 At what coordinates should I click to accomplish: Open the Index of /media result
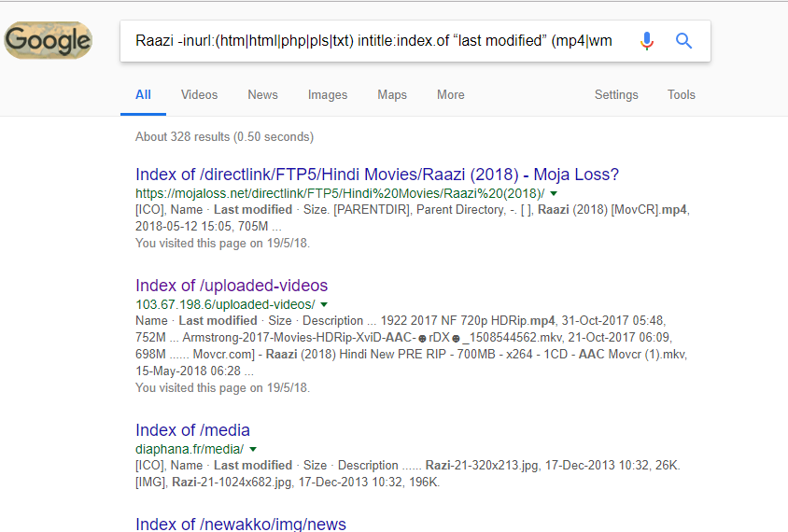[x=192, y=430]
